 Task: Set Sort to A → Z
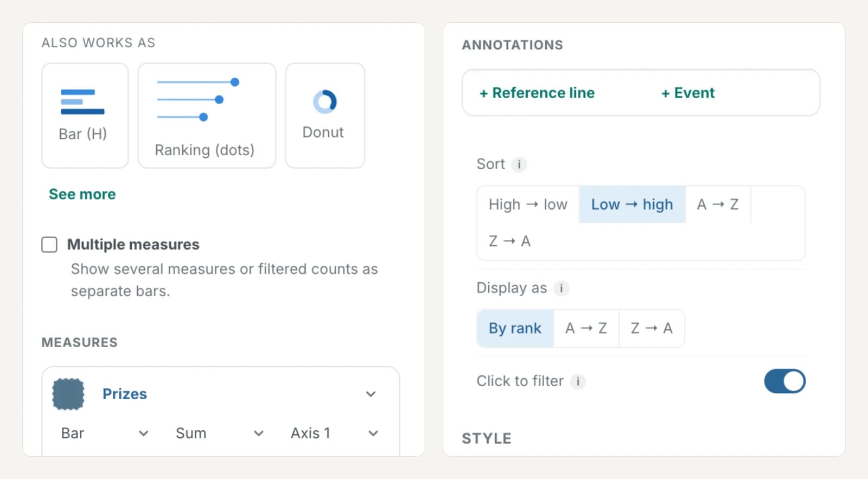pyautogui.click(x=718, y=205)
